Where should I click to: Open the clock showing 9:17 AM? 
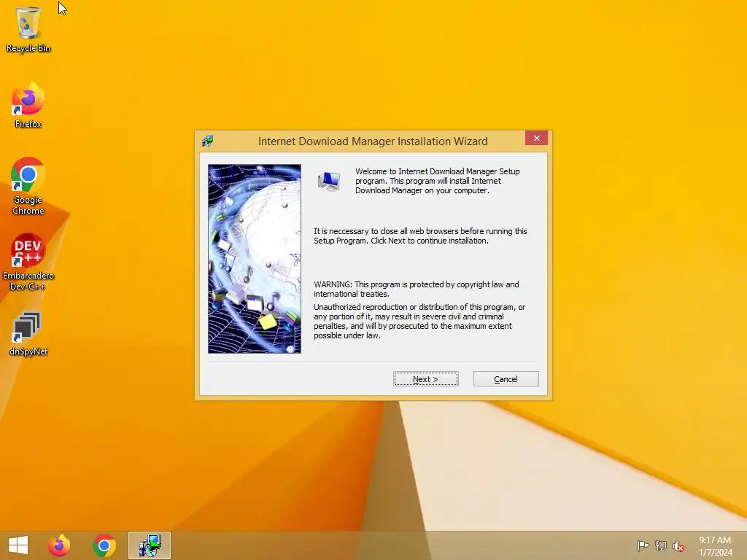tap(715, 546)
